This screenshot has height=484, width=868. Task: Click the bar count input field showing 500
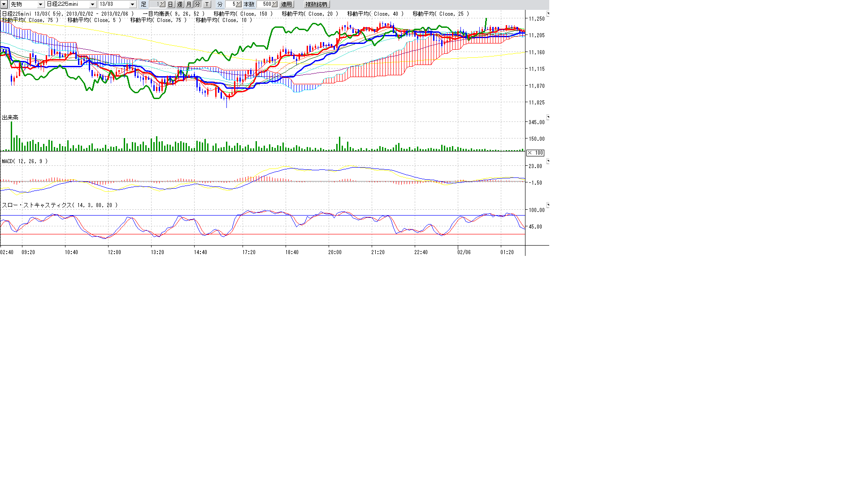pyautogui.click(x=264, y=4)
